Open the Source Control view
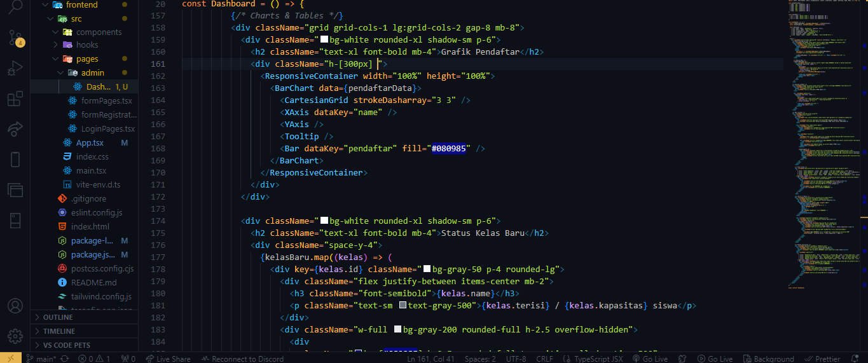This screenshot has height=363, width=868. 15,38
